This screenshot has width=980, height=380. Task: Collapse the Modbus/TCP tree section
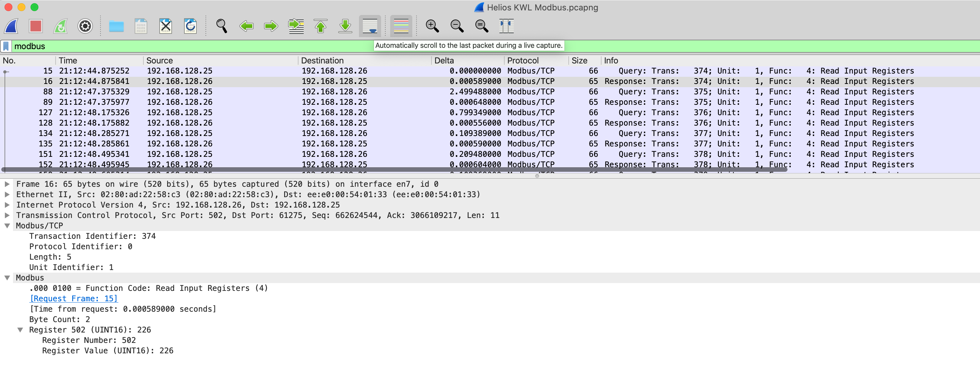[x=7, y=226]
